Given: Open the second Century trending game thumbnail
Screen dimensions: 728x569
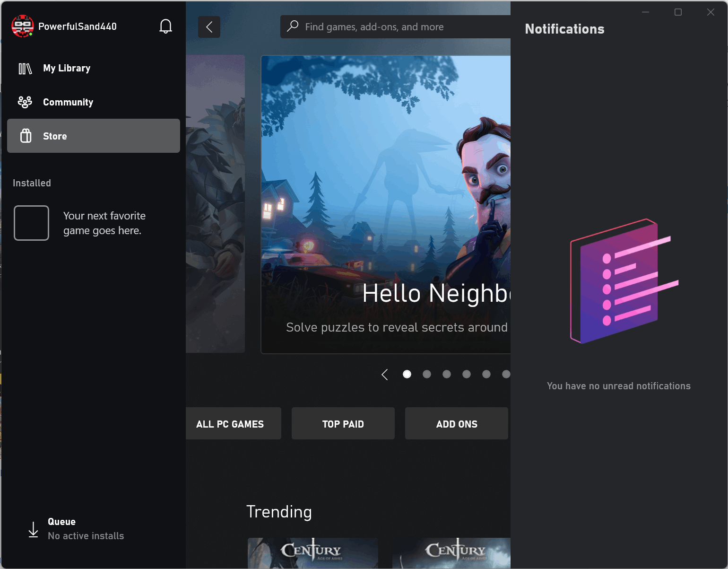Looking at the screenshot, I should pyautogui.click(x=451, y=553).
